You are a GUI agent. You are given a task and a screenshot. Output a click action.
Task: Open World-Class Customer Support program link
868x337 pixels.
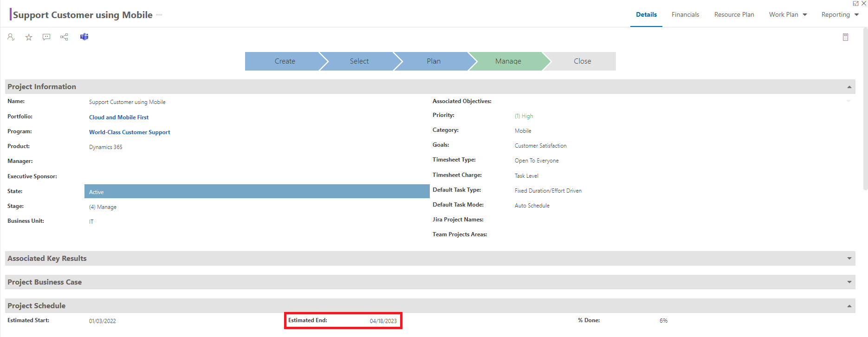pyautogui.click(x=130, y=132)
